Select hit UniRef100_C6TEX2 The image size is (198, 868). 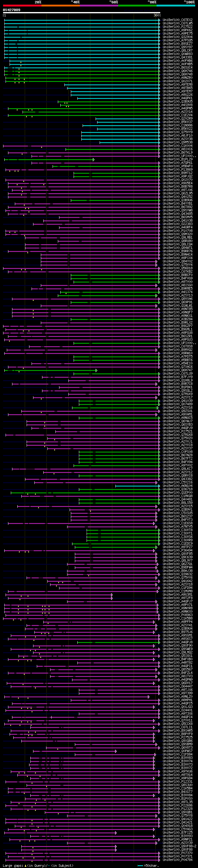tap(178, 20)
